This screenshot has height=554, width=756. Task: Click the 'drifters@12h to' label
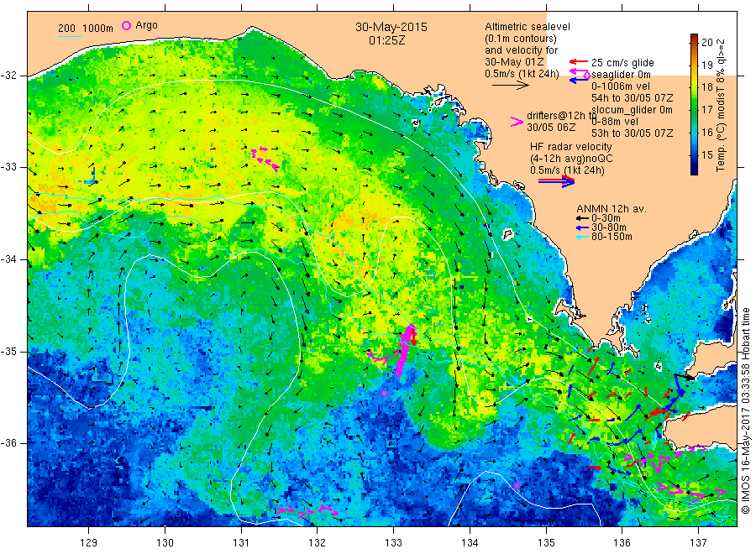tap(561, 116)
